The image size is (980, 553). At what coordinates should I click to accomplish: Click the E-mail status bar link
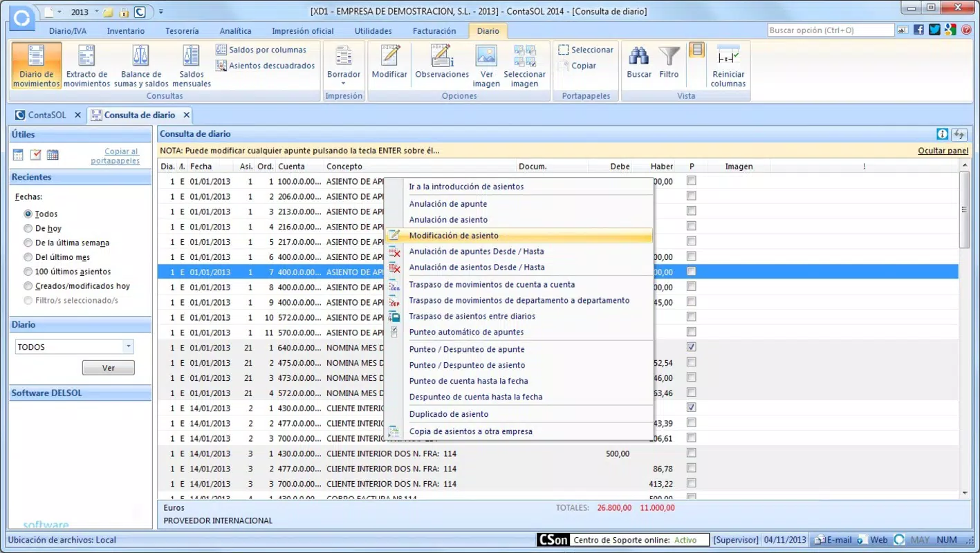pyautogui.click(x=833, y=540)
